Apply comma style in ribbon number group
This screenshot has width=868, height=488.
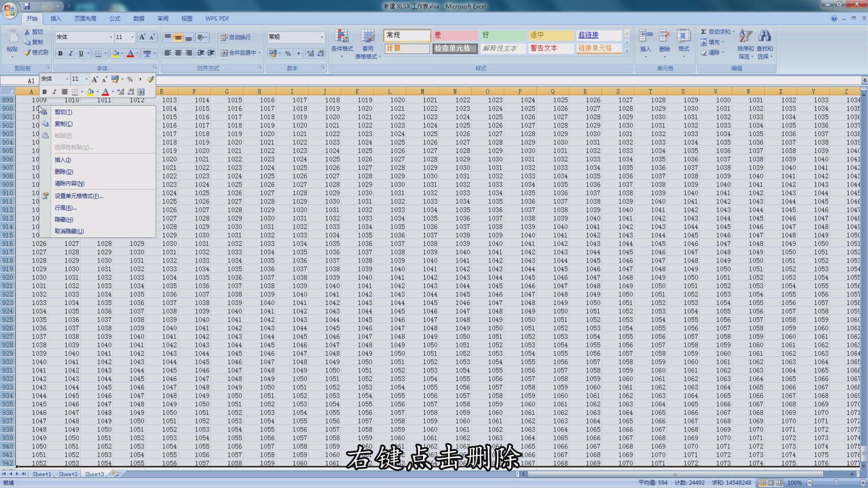(x=299, y=53)
